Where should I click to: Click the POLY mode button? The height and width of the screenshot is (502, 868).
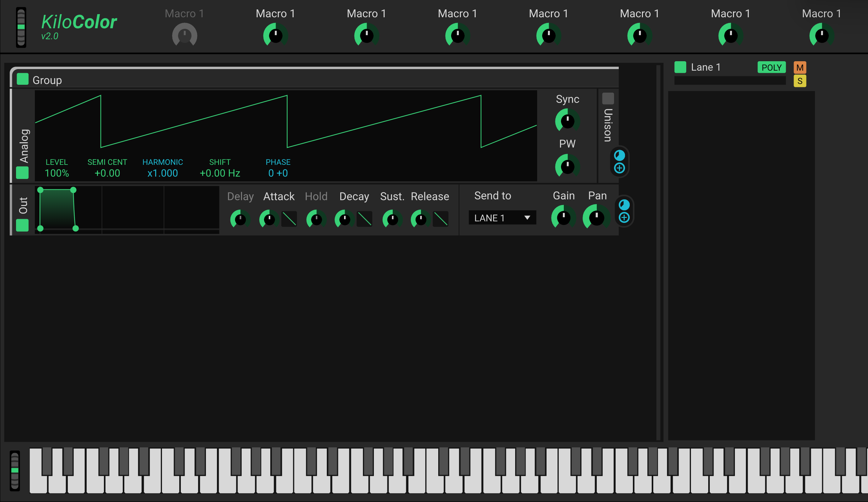[x=771, y=67]
